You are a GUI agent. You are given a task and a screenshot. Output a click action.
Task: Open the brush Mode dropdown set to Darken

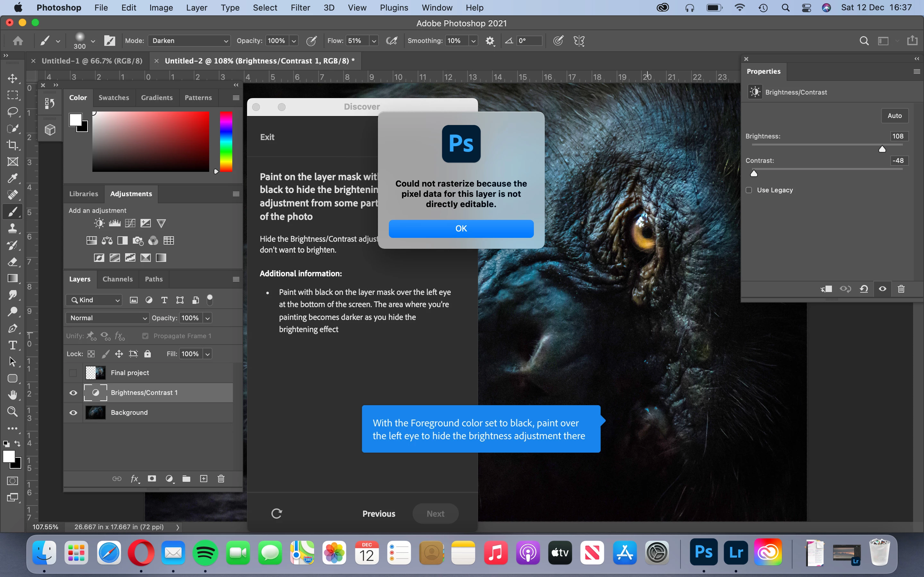pos(189,41)
